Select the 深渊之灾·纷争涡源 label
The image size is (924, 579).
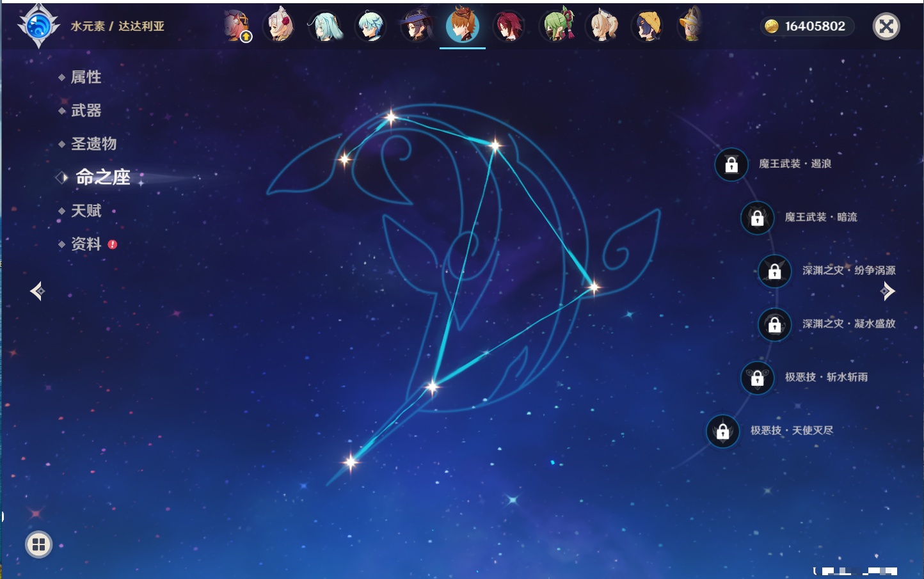point(849,271)
